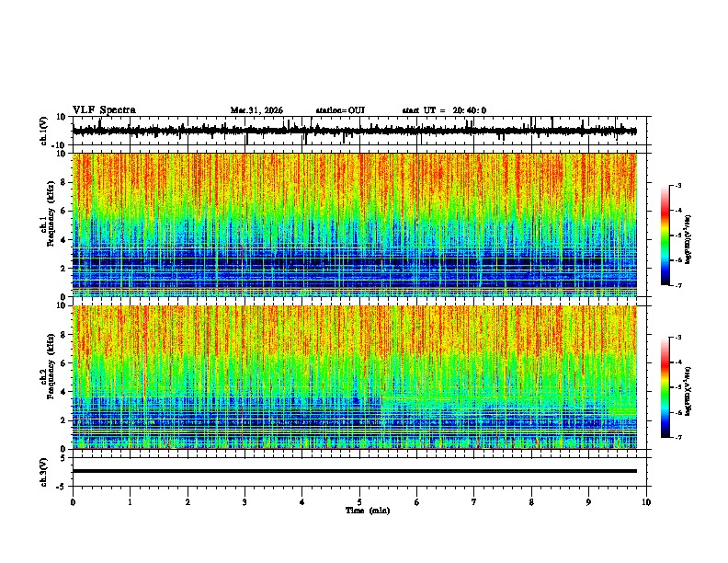Click the "station=OUI" label

340,110
